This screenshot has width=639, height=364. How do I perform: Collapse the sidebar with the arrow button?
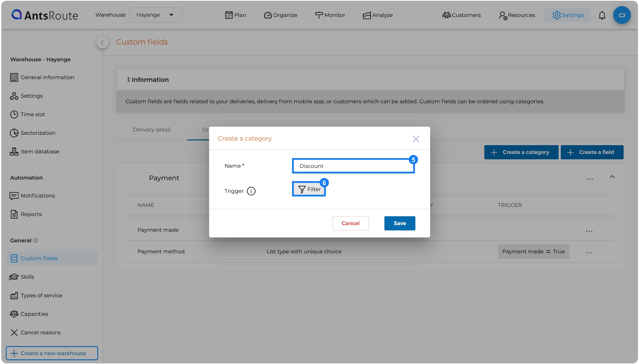coord(102,42)
